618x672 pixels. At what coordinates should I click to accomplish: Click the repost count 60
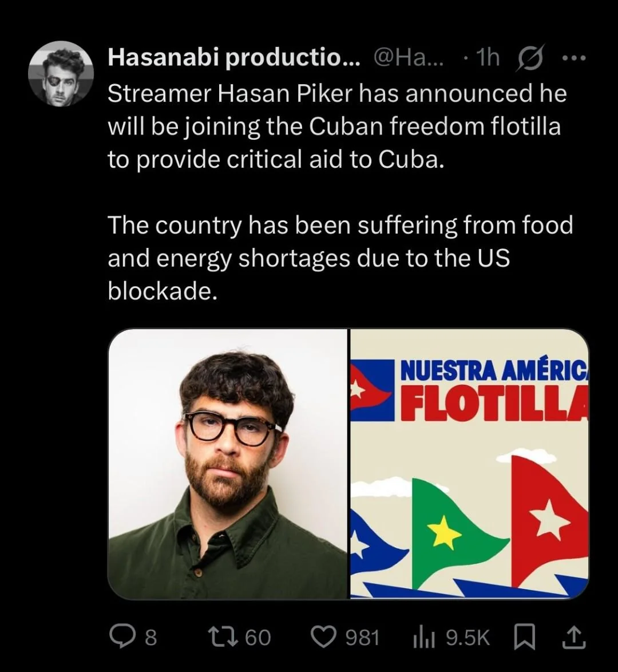pos(257,637)
